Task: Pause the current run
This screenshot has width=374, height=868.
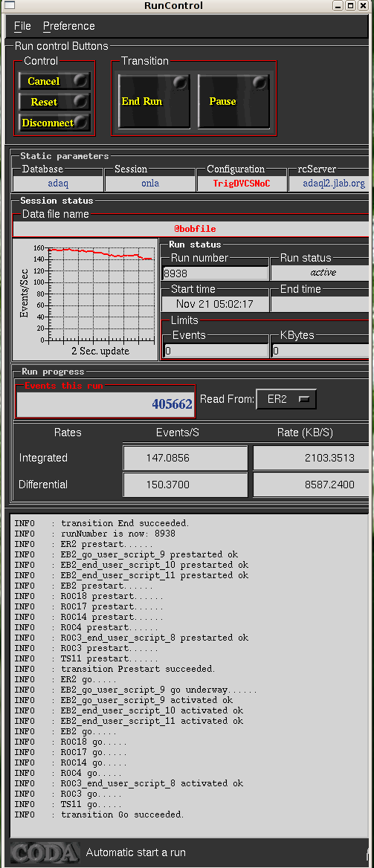Action: (233, 101)
